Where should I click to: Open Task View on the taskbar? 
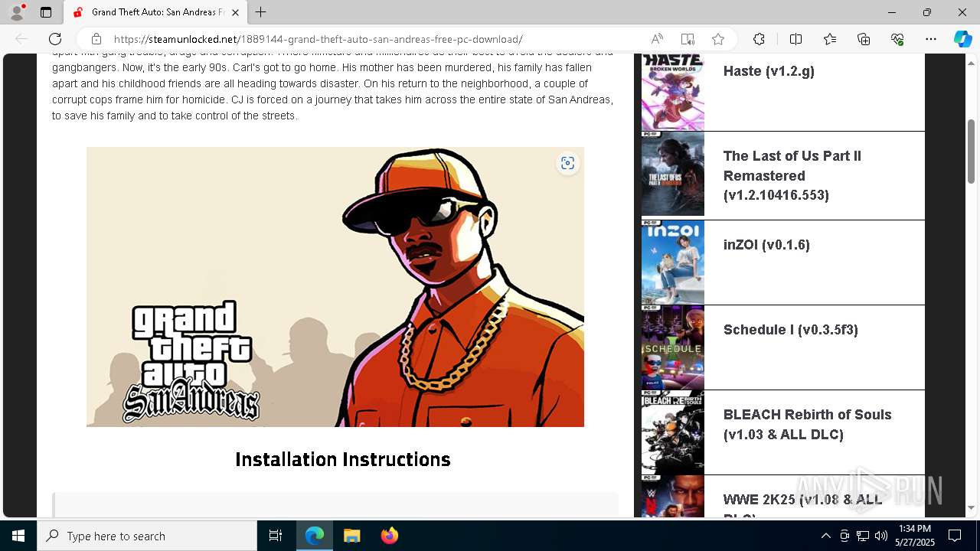click(x=276, y=536)
